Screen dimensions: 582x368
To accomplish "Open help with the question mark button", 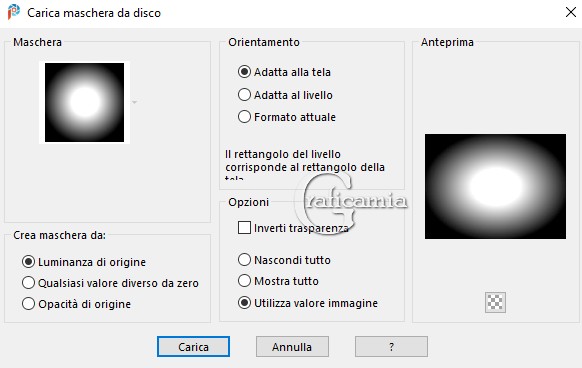I will [391, 346].
